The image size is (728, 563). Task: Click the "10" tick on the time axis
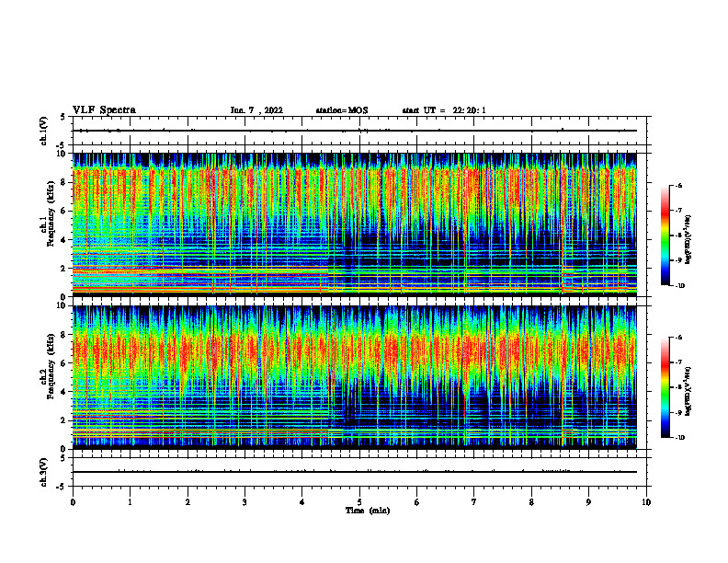(646, 502)
